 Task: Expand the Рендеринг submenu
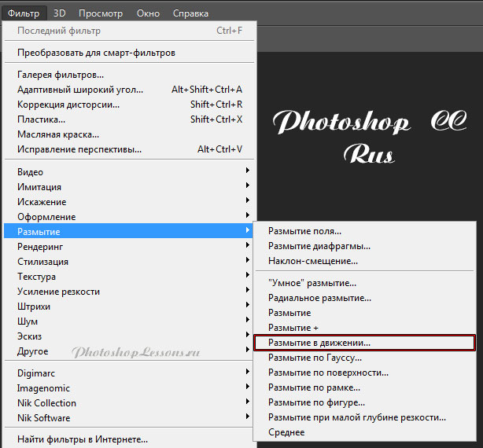[129, 247]
